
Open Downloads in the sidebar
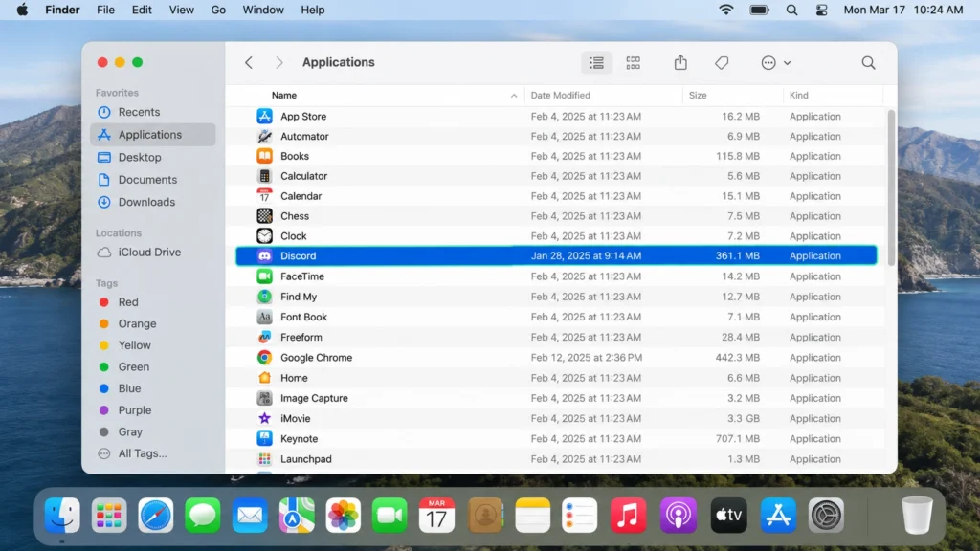pos(153,203)
